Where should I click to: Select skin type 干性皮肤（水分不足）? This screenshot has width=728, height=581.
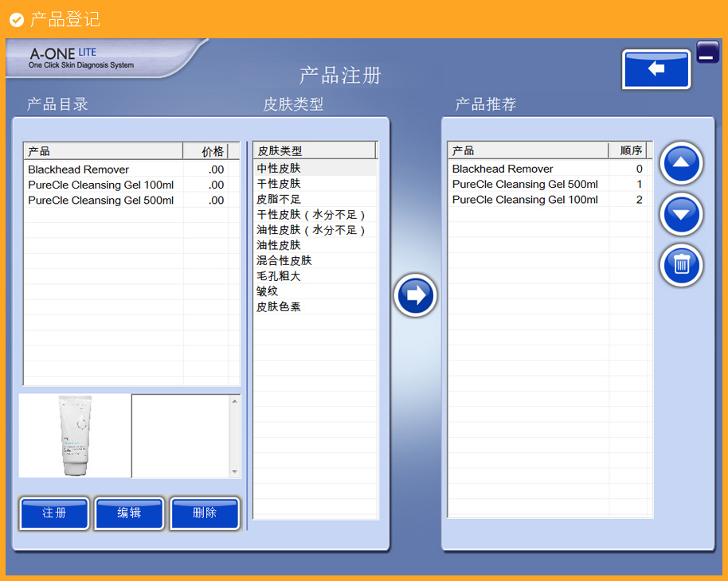315,214
